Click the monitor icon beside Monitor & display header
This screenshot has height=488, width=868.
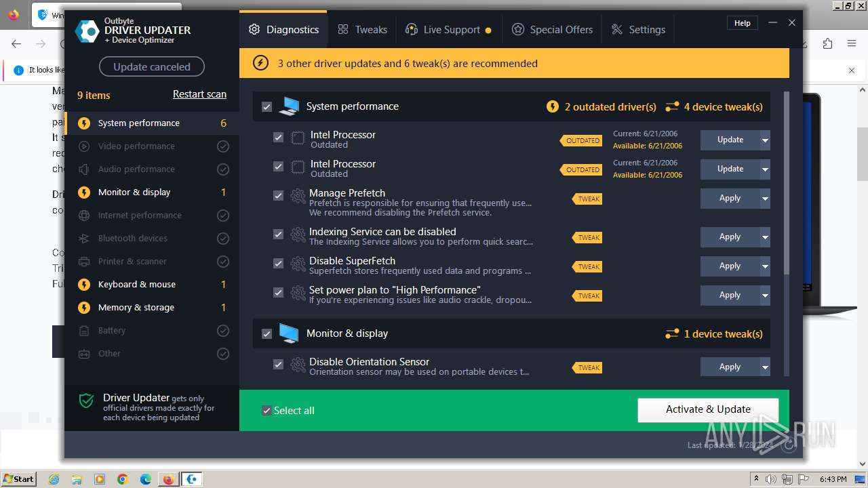(289, 333)
